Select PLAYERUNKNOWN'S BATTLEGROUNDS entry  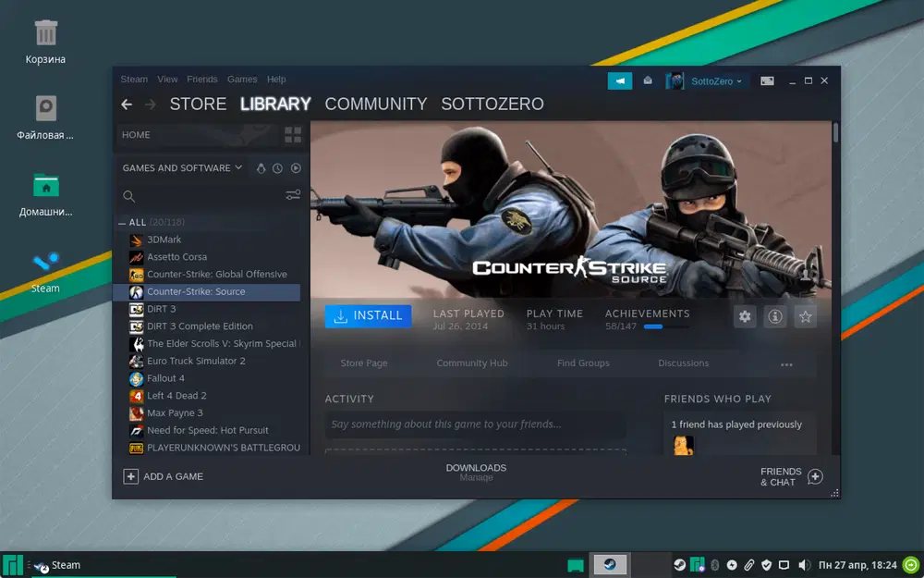[206, 448]
